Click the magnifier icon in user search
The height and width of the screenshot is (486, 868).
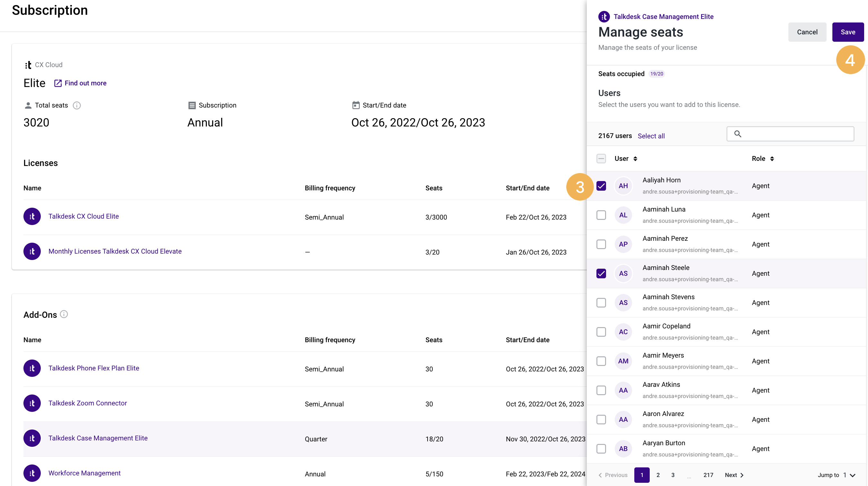click(738, 134)
